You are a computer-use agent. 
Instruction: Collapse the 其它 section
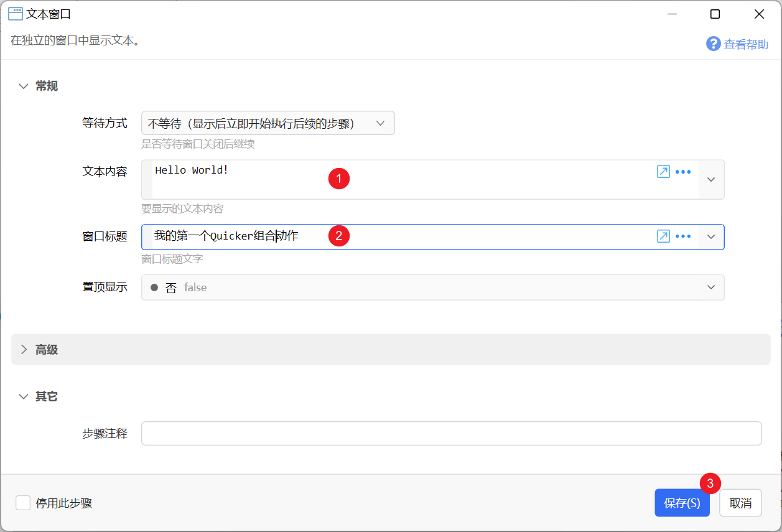click(x=24, y=396)
